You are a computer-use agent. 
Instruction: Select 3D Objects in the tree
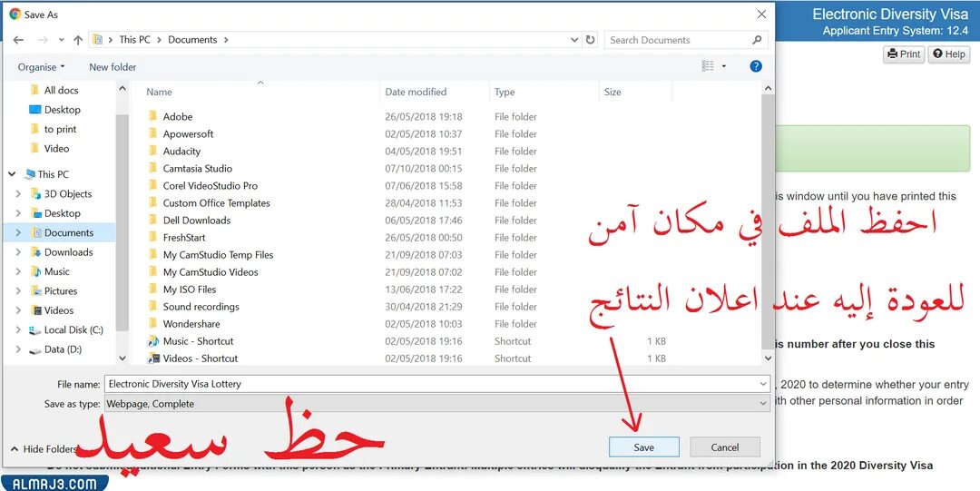67,194
